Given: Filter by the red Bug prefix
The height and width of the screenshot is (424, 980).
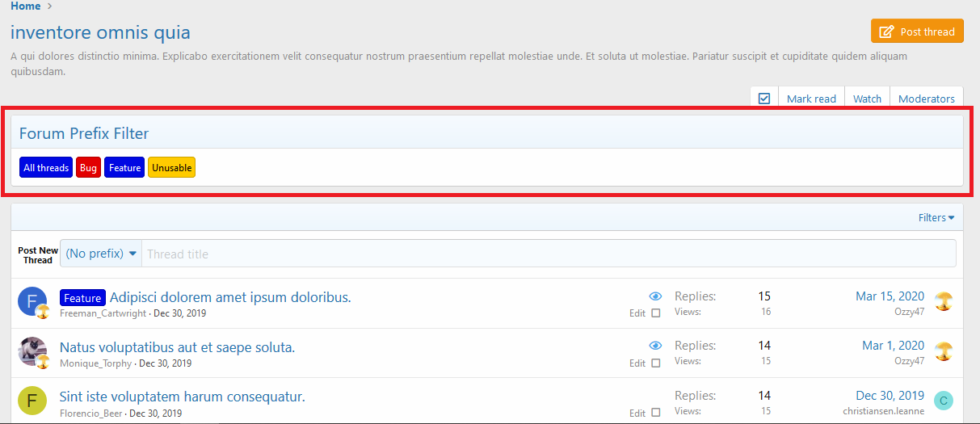Looking at the screenshot, I should click(x=88, y=168).
